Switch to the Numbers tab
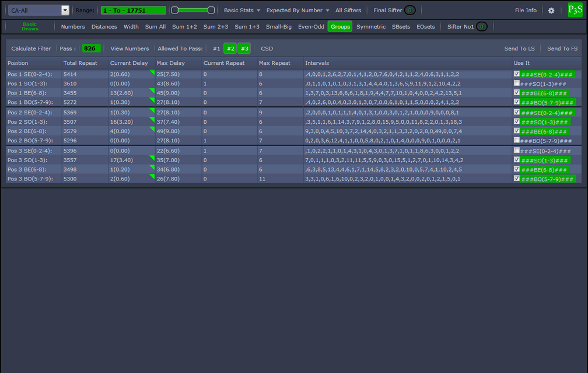This screenshot has height=373, width=588. [x=73, y=27]
